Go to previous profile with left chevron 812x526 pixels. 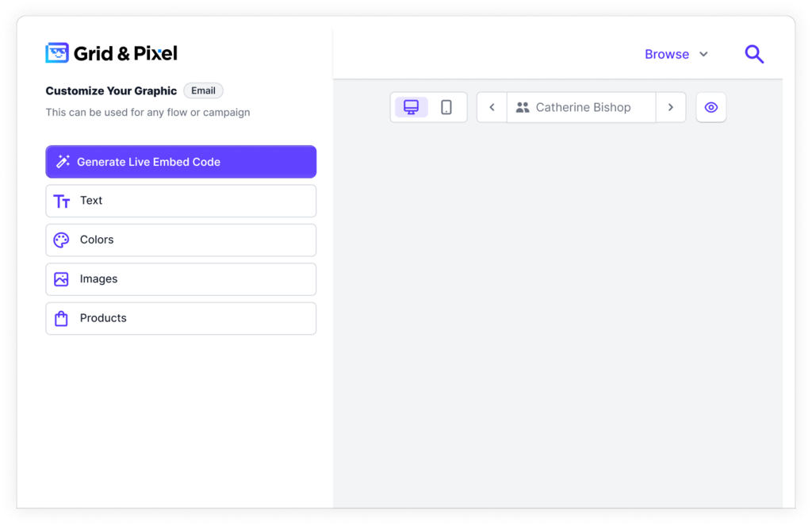(492, 107)
